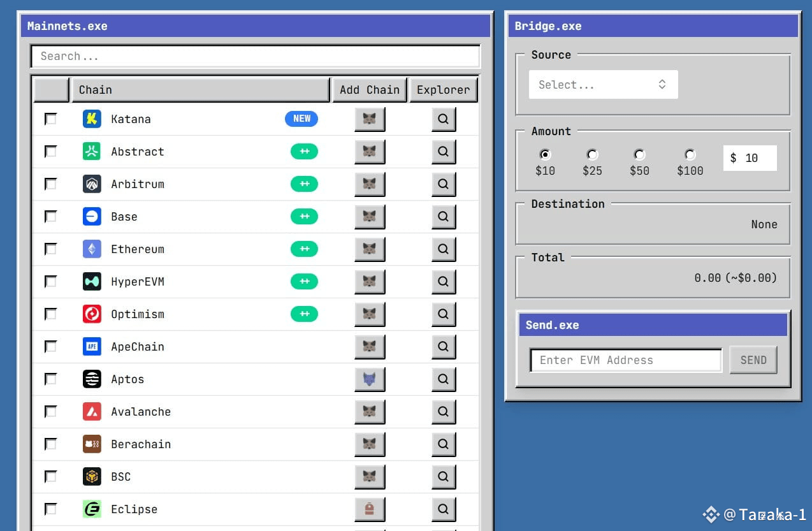812x531 pixels.
Task: Focus the Enter EVM Address field
Action: tap(625, 360)
